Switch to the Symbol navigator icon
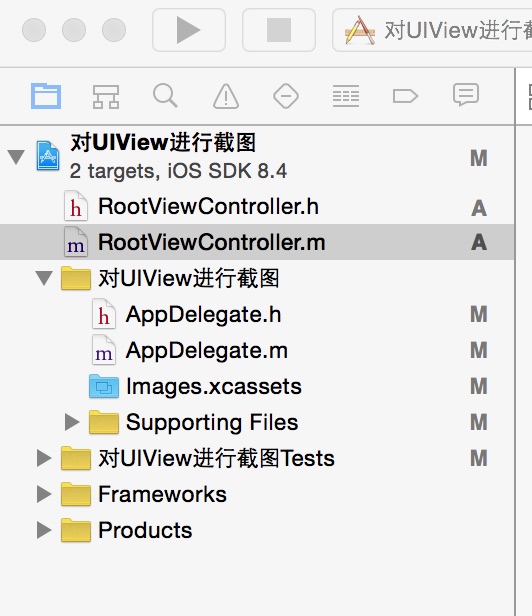This screenshot has height=616, width=532. 106,97
